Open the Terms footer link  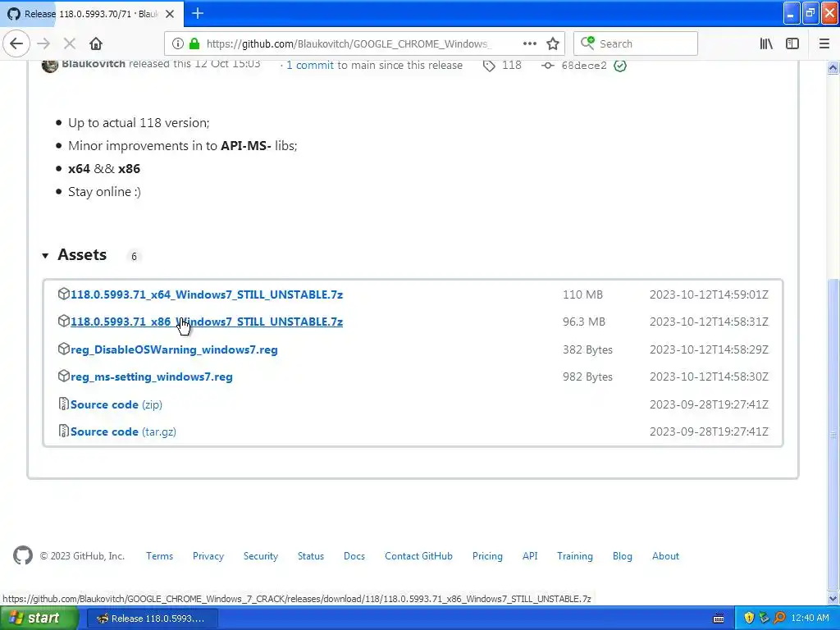coord(160,556)
